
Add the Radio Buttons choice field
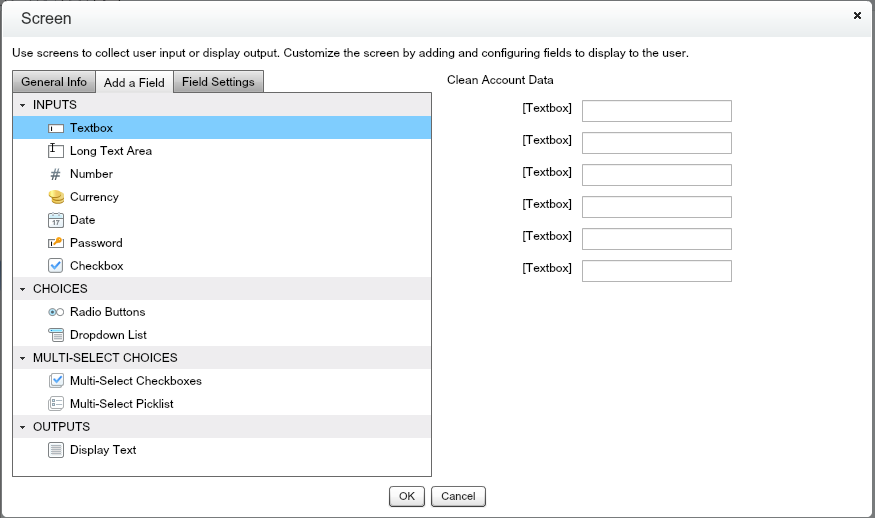107,312
